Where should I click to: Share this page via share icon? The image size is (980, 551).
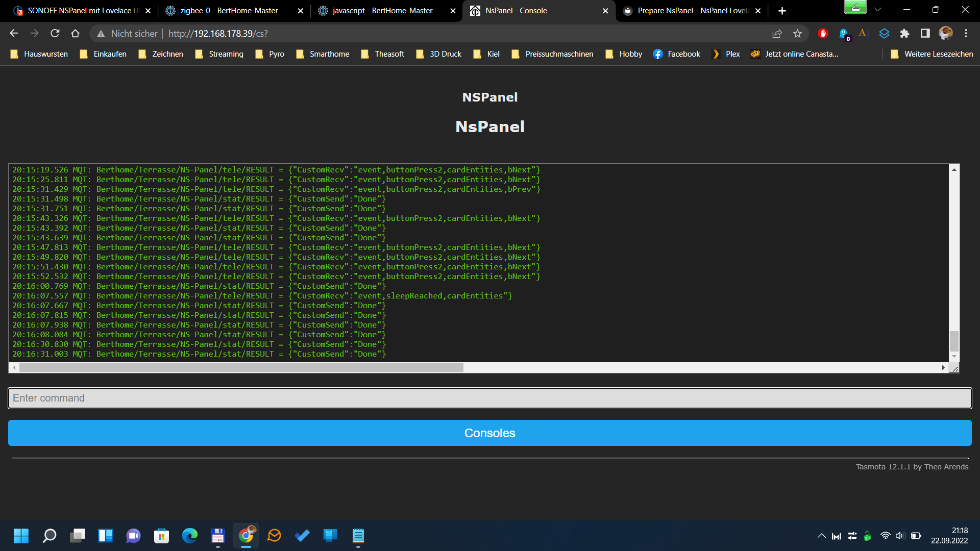[777, 34]
